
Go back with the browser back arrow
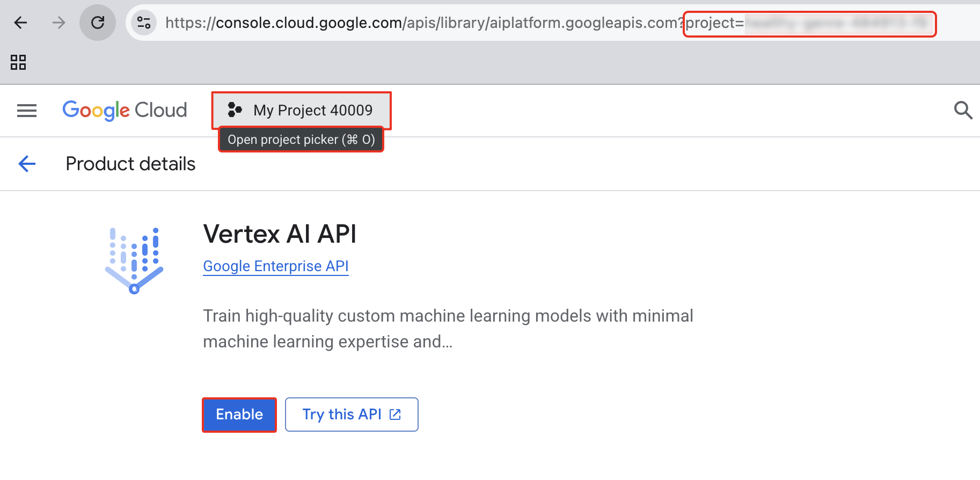pos(21,23)
